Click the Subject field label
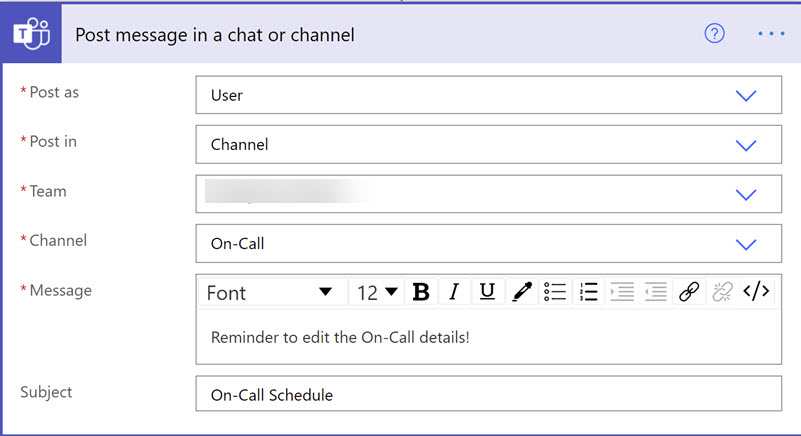The width and height of the screenshot is (801, 436). pos(46,392)
